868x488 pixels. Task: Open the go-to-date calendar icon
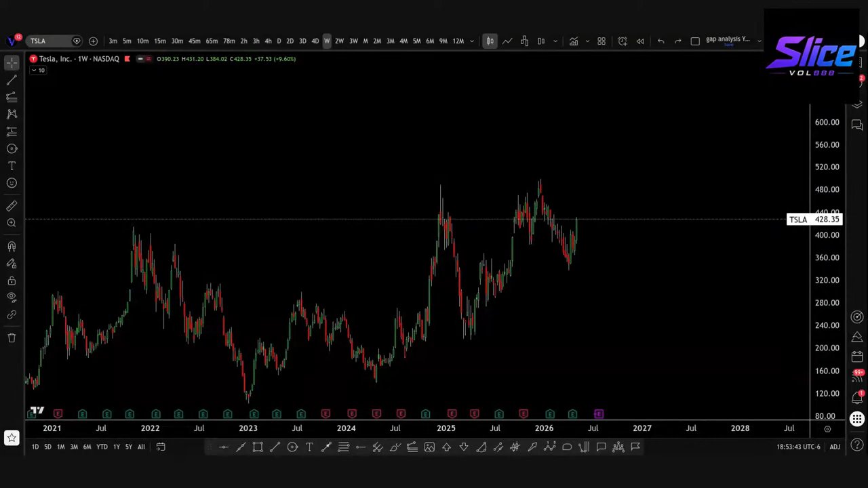tap(161, 447)
